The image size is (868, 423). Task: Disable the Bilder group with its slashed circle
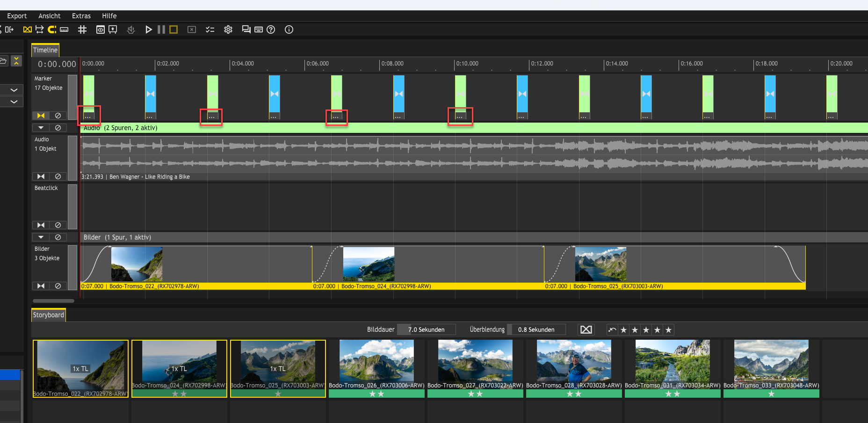pos(58,237)
